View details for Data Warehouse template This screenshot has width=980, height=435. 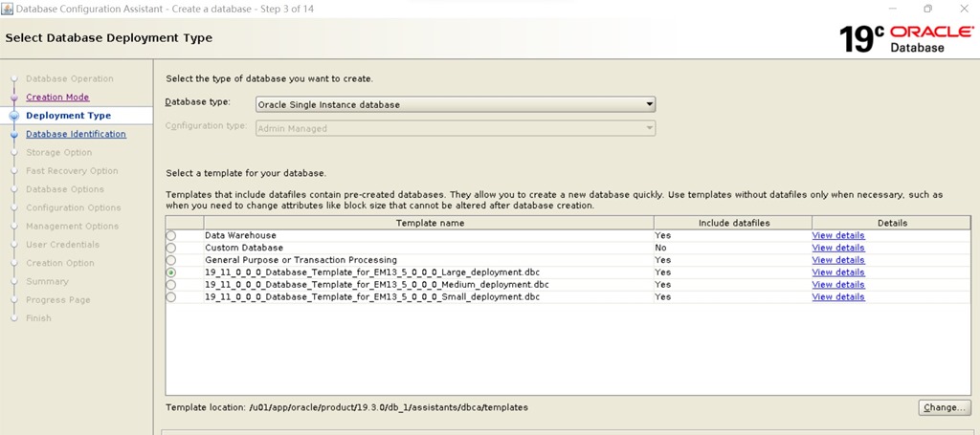838,235
